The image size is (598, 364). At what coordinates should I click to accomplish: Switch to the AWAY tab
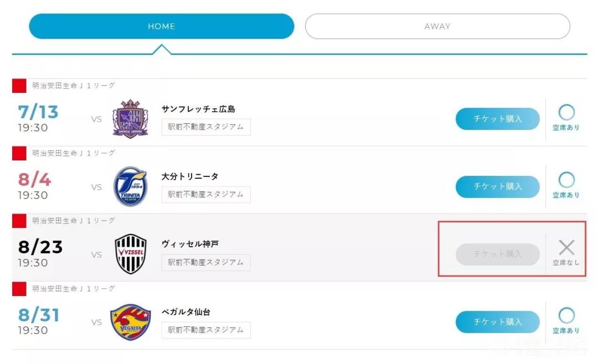437,27
